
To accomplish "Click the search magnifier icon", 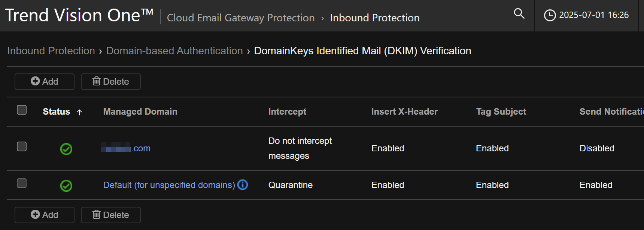I will pyautogui.click(x=519, y=14).
